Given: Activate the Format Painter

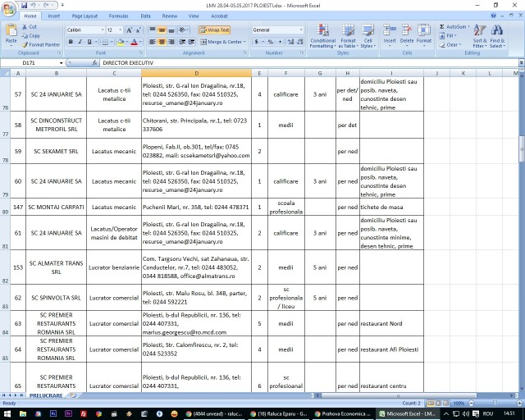Looking at the screenshot, I should point(41,44).
